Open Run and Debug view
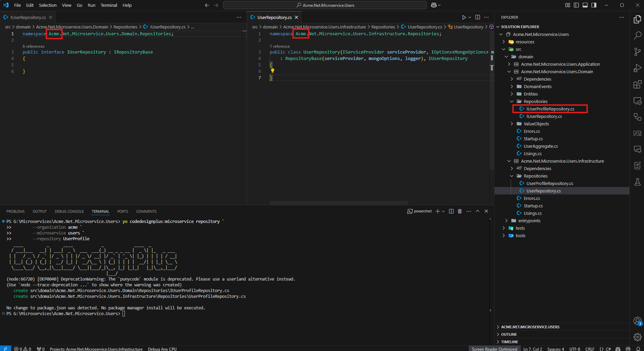 pos(637,68)
